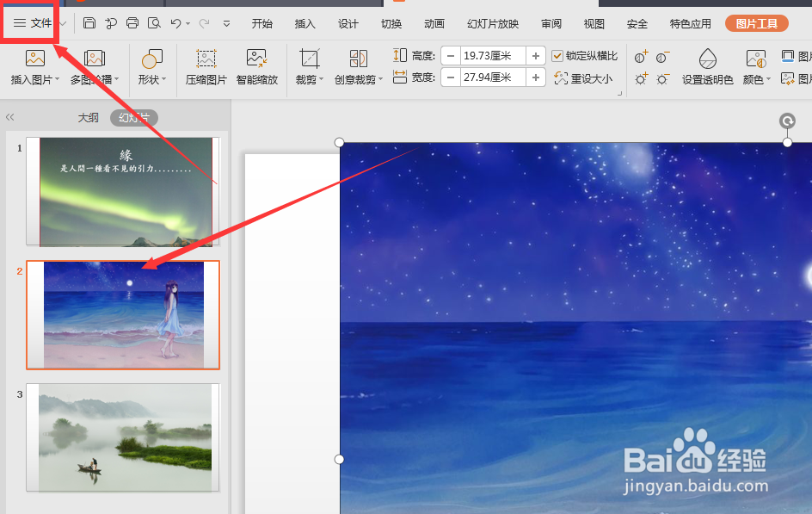Switch to the 动画 ribbon tab
This screenshot has width=812, height=514.
click(x=434, y=24)
